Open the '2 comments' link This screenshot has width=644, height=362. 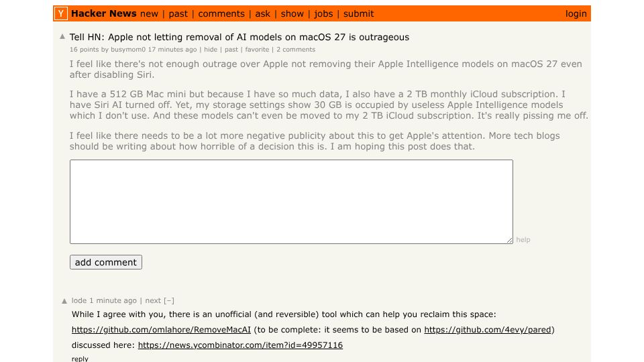pos(296,49)
